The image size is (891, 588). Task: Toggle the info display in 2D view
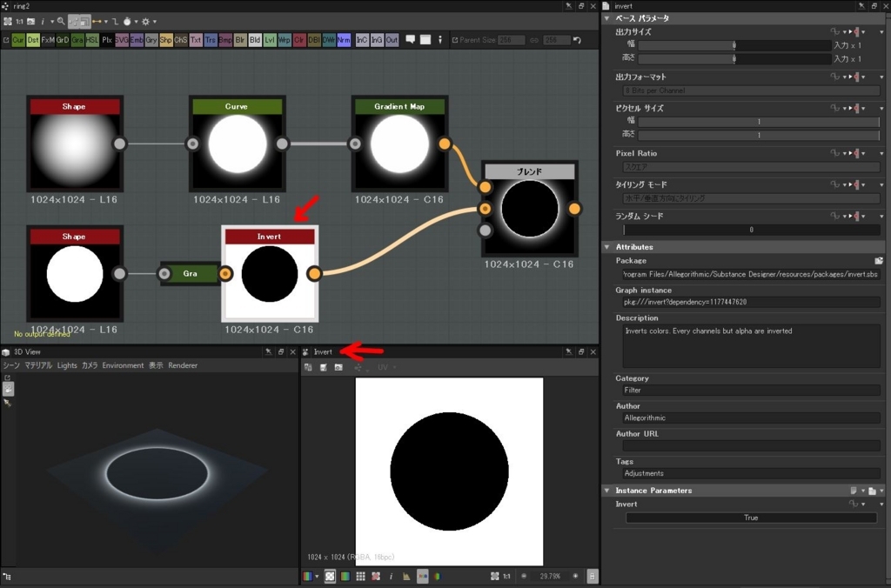pos(391,576)
